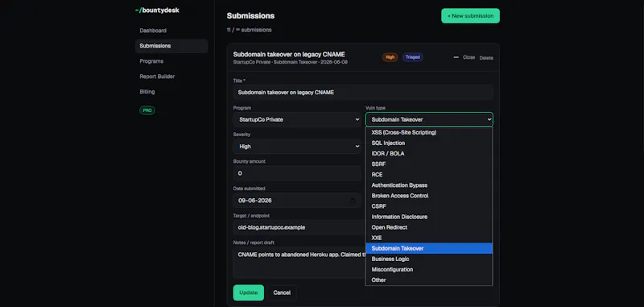
Task: Choose XSS (Cross-Site Scripting) option
Action: 429,132
